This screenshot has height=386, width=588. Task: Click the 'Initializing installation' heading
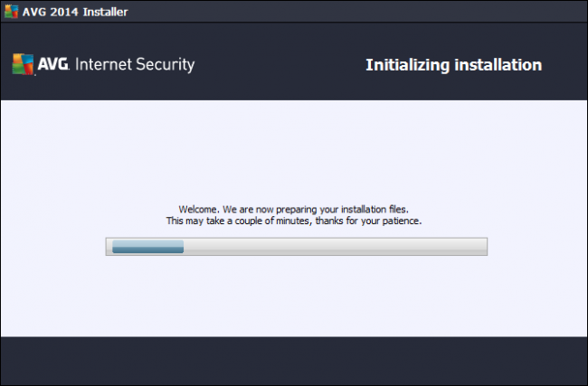[453, 65]
